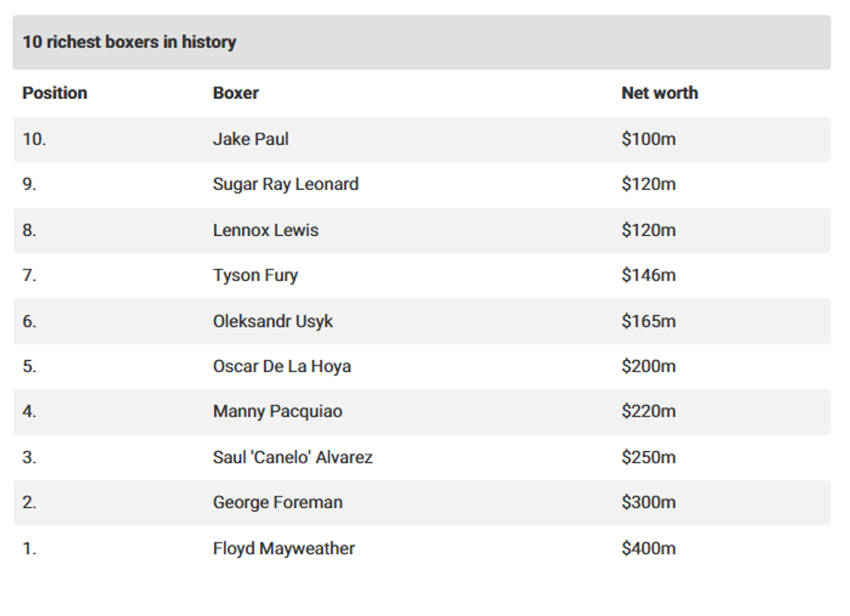Select Floyd Mayweather at position one
850x616 pixels.
pyautogui.click(x=284, y=548)
